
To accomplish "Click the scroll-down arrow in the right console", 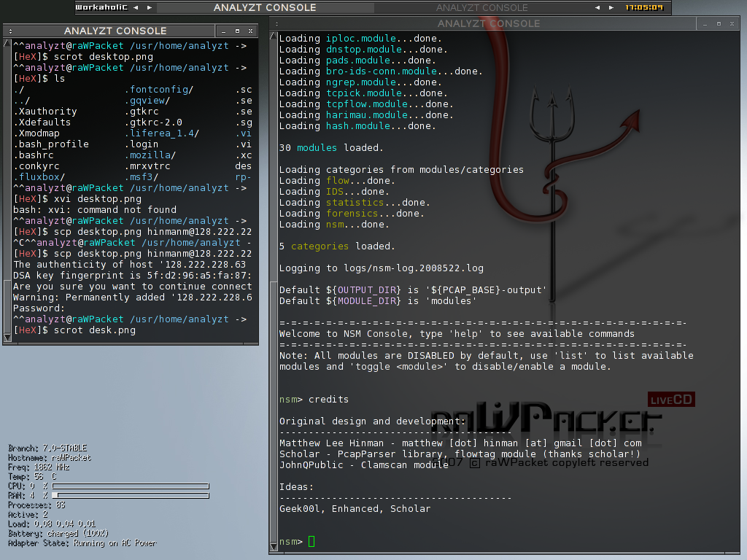I will coord(273,546).
